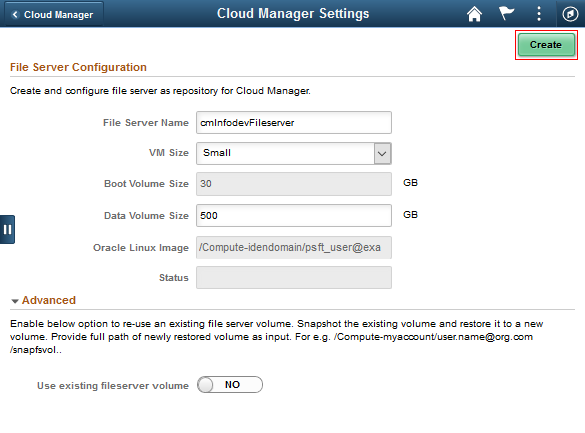
Task: Click the Boot Volume Size label
Action: coord(146,184)
